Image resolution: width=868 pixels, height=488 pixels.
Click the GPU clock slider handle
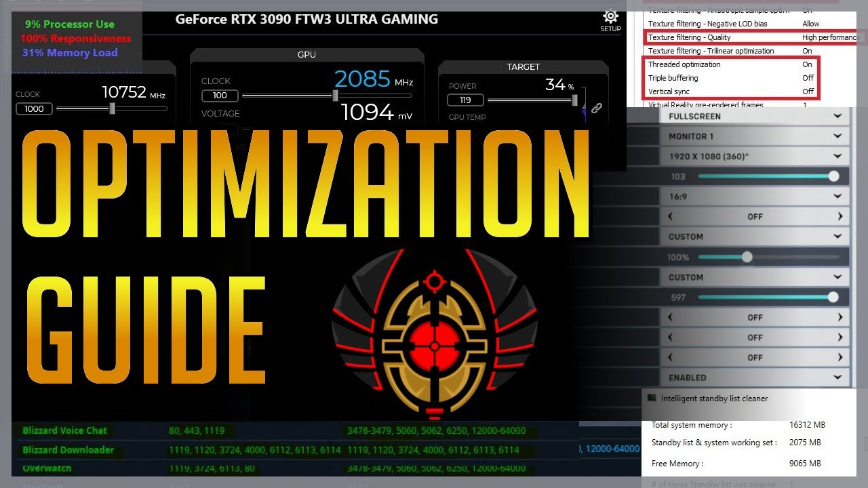pos(335,96)
